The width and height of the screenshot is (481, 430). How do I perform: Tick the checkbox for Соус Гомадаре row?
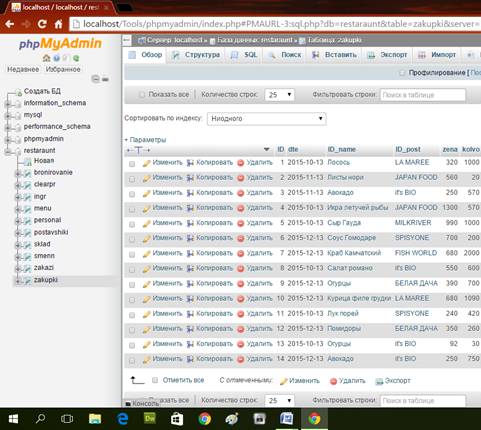(132, 239)
